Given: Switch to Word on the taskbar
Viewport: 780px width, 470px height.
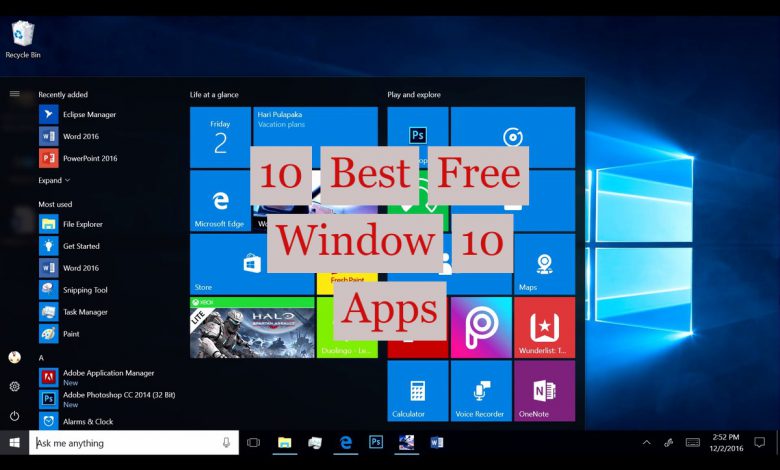Looking at the screenshot, I should coord(437,442).
